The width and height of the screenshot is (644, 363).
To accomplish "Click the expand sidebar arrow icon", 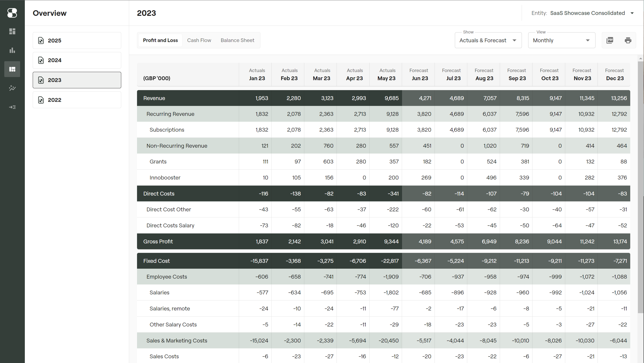I will (x=12, y=107).
